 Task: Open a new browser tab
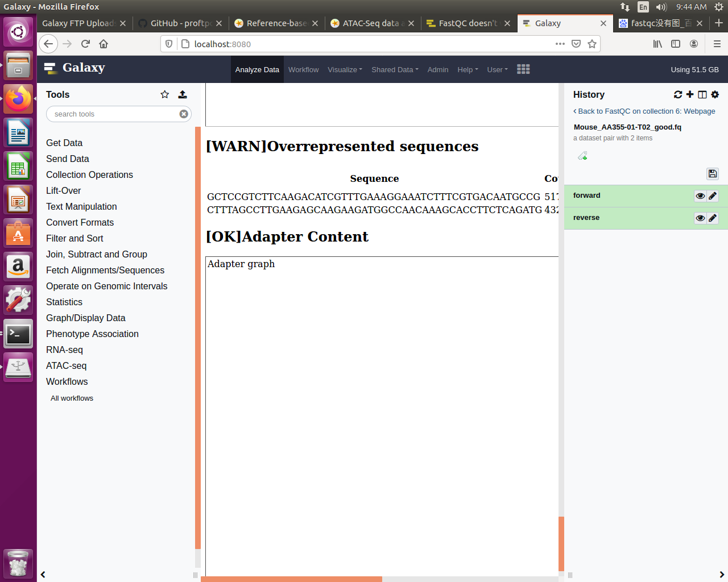pyautogui.click(x=719, y=23)
